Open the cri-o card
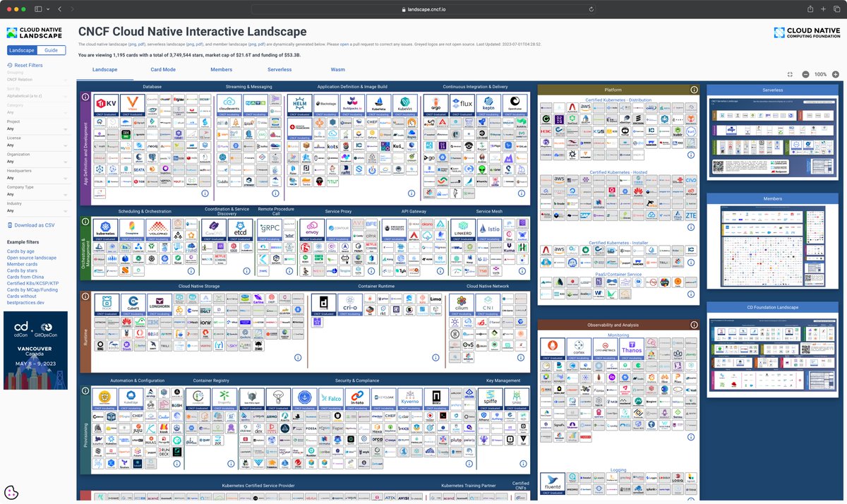847x504 pixels. 349,304
